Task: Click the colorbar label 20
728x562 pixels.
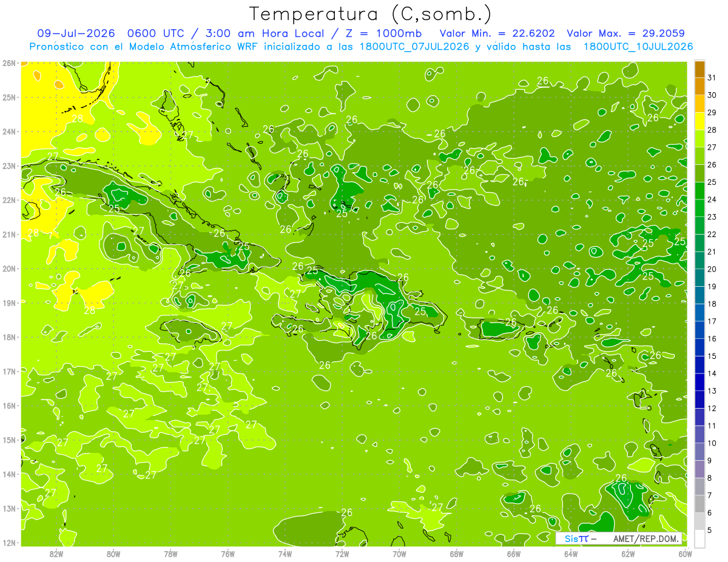Action: (712, 269)
